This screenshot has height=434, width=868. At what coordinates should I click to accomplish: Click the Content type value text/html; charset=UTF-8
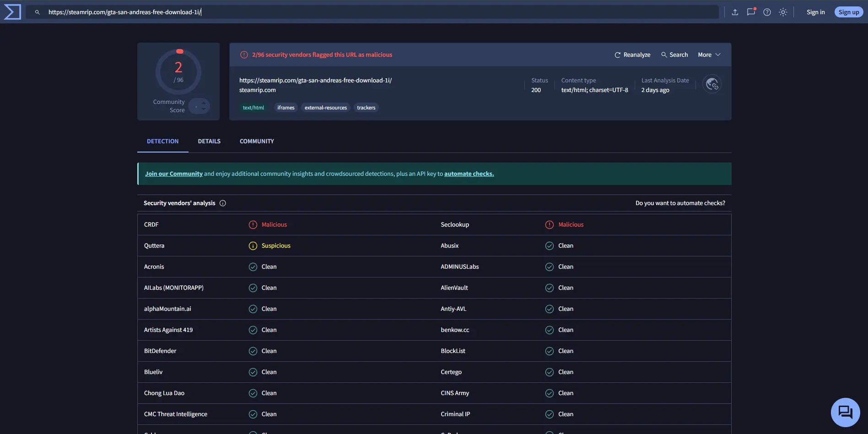click(x=594, y=90)
